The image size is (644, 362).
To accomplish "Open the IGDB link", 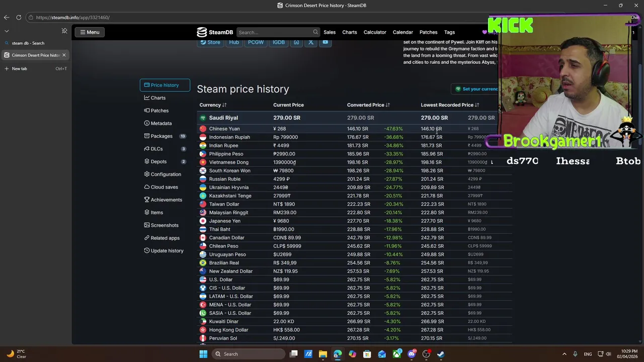I will 279,42.
